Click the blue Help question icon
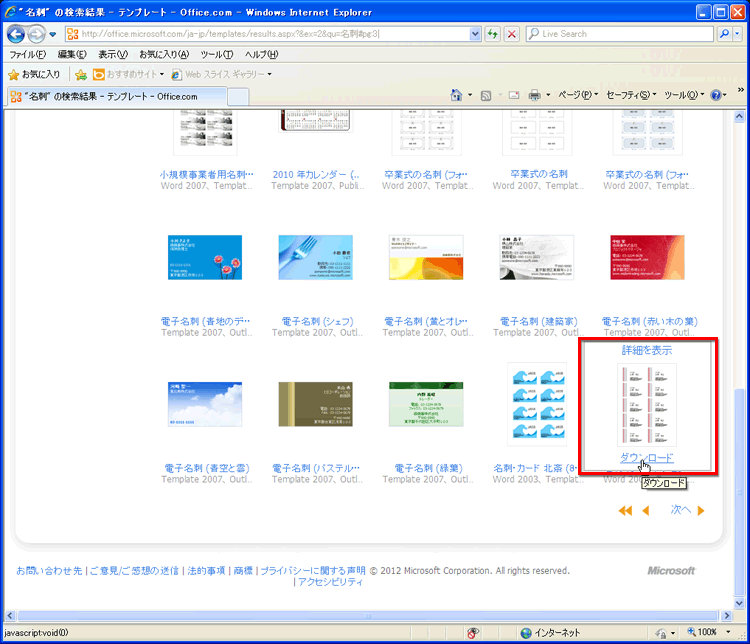The width and height of the screenshot is (750, 644). pos(716,95)
